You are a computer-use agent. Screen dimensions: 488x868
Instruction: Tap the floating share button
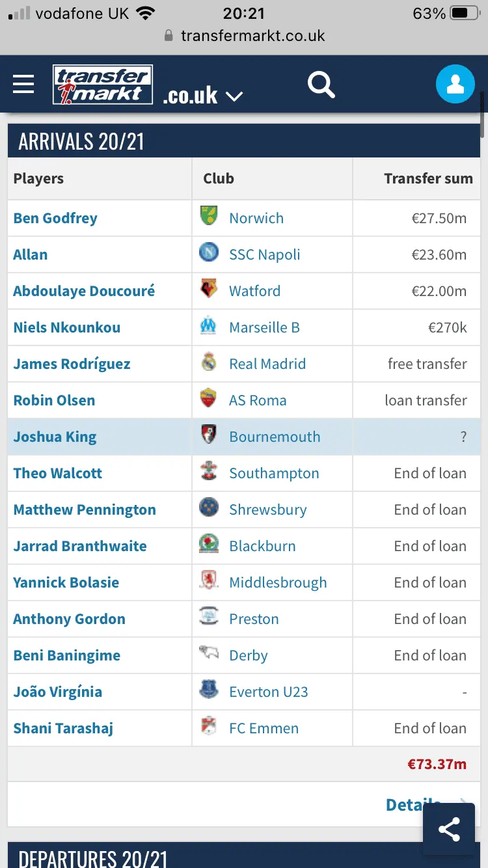[449, 829]
